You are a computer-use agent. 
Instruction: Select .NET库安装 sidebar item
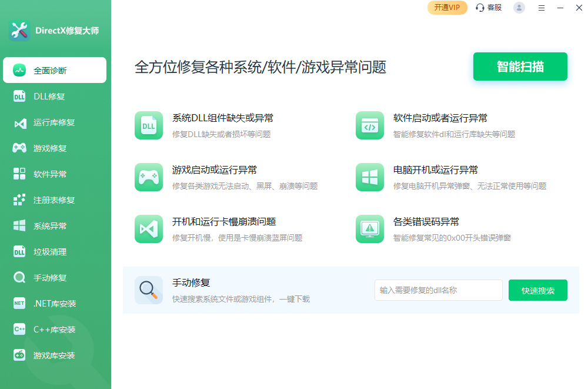point(55,304)
